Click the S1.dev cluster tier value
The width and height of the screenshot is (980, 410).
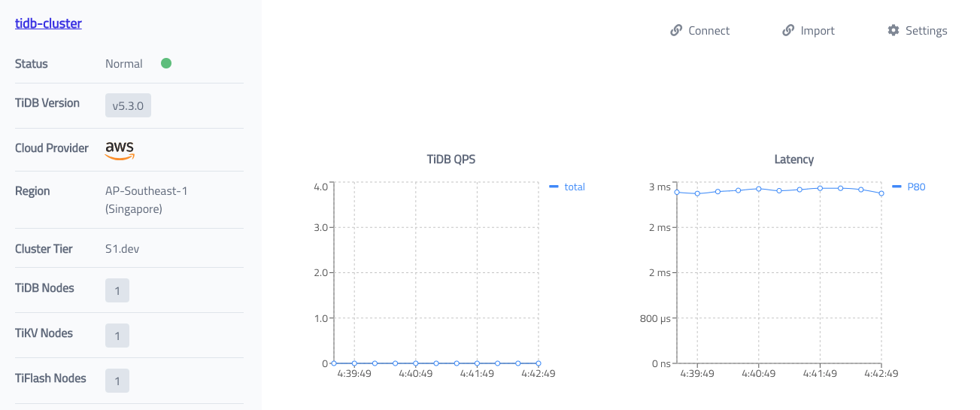(123, 248)
